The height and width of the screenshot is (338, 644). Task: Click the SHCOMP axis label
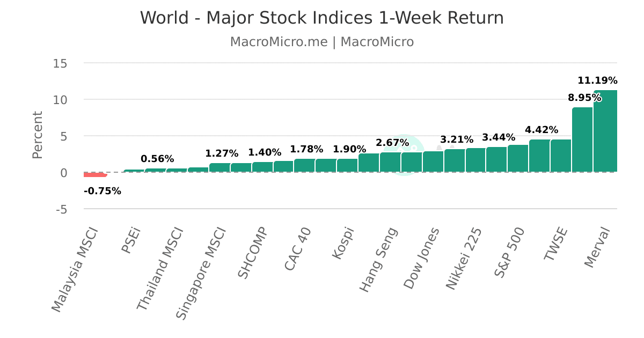tap(253, 253)
